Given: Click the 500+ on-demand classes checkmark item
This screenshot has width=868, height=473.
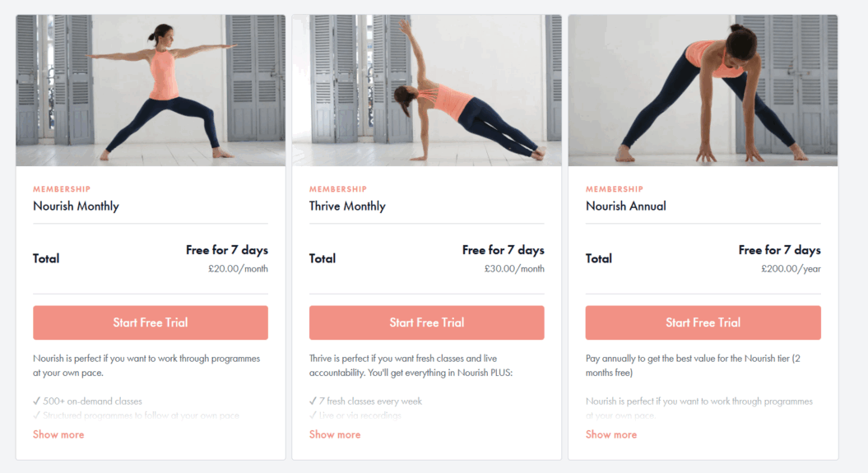Looking at the screenshot, I should 88,401.
